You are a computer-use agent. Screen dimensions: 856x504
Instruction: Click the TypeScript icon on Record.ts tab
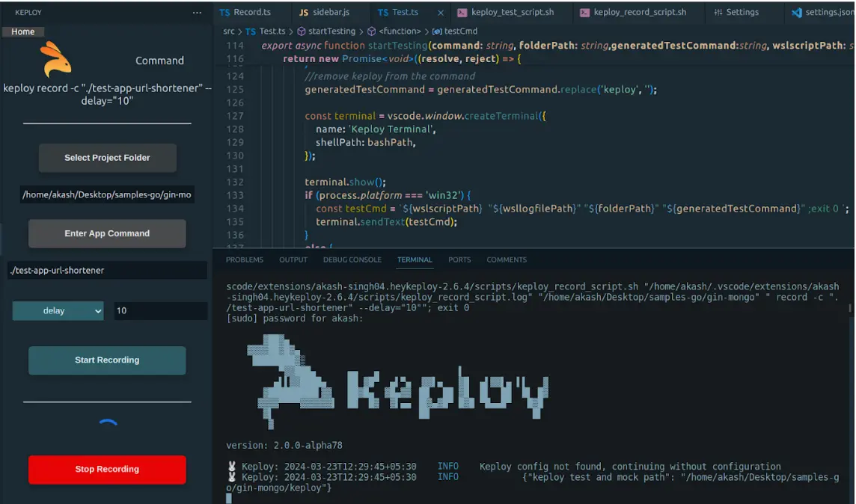pyautogui.click(x=224, y=13)
